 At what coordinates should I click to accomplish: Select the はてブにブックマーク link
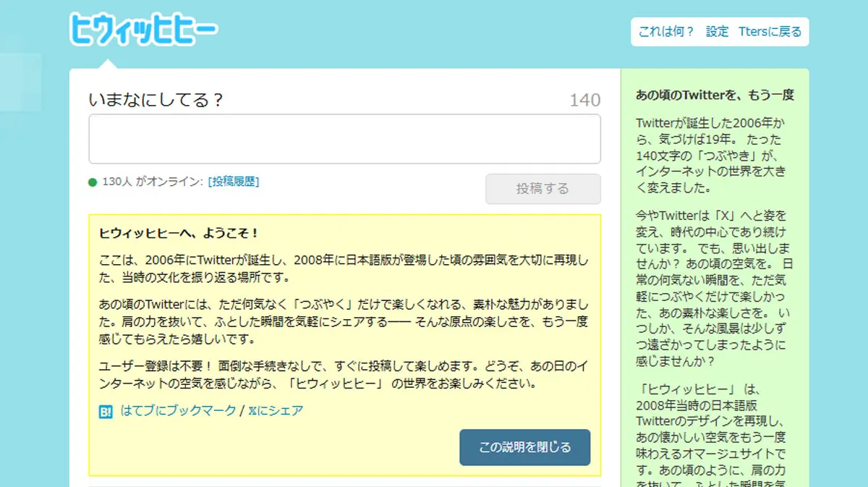tap(179, 410)
